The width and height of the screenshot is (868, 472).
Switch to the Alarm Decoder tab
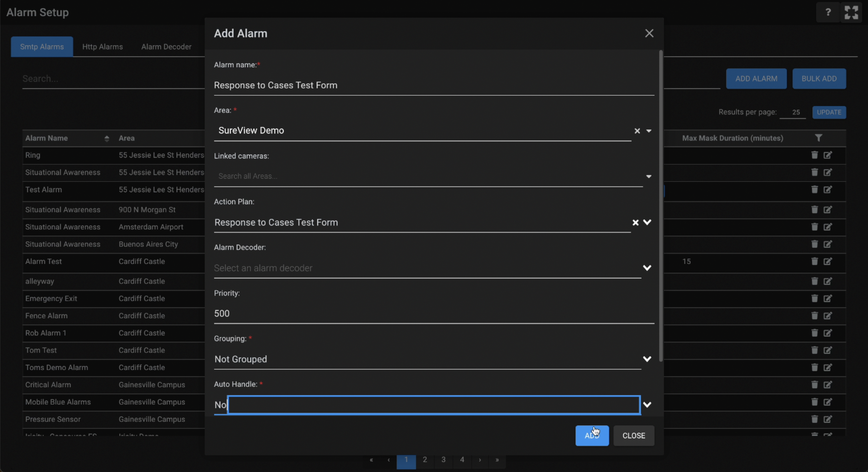(x=166, y=46)
